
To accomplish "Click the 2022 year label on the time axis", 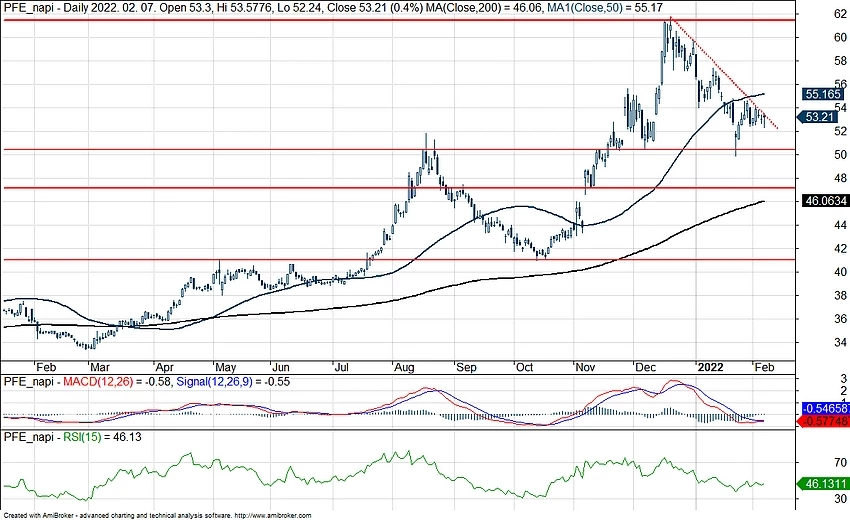I will coord(710,368).
